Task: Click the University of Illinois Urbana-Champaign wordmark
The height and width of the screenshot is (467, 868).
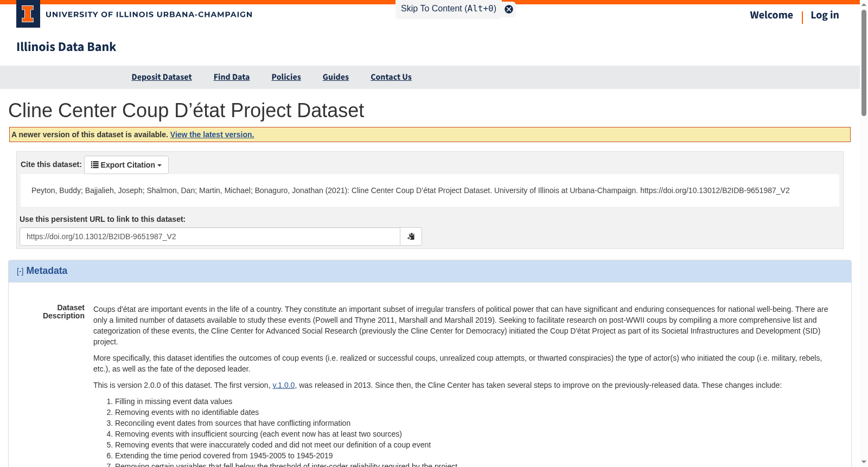Action: click(x=149, y=15)
